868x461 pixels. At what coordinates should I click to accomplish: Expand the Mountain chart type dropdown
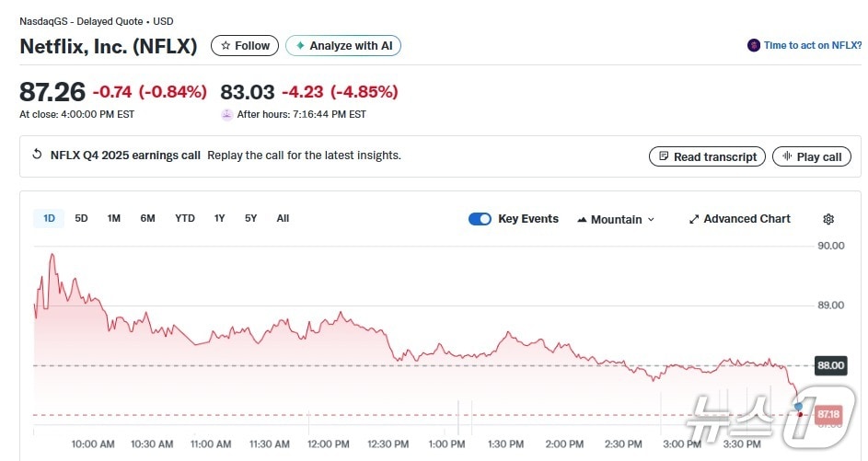pos(616,219)
